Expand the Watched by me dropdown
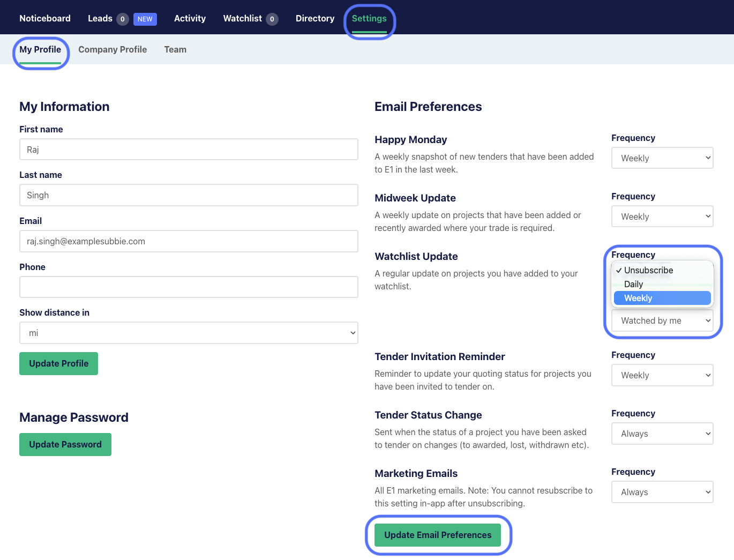The image size is (734, 560). 662,320
